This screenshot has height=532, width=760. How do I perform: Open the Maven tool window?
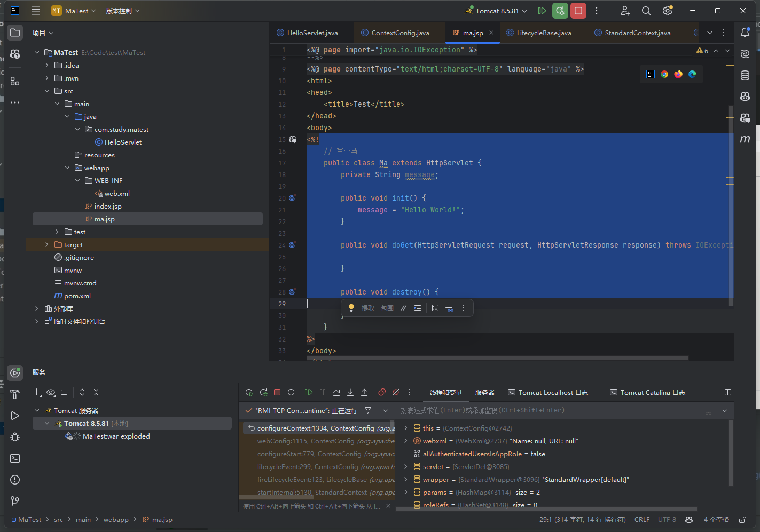745,139
